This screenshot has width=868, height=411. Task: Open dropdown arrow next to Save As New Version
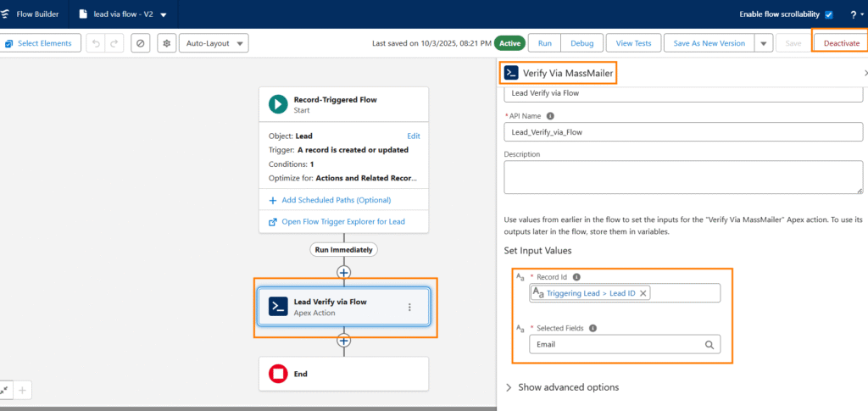[763, 43]
